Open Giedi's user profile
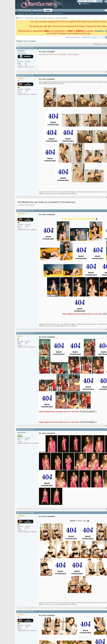107x644 pixels. point(19,336)
